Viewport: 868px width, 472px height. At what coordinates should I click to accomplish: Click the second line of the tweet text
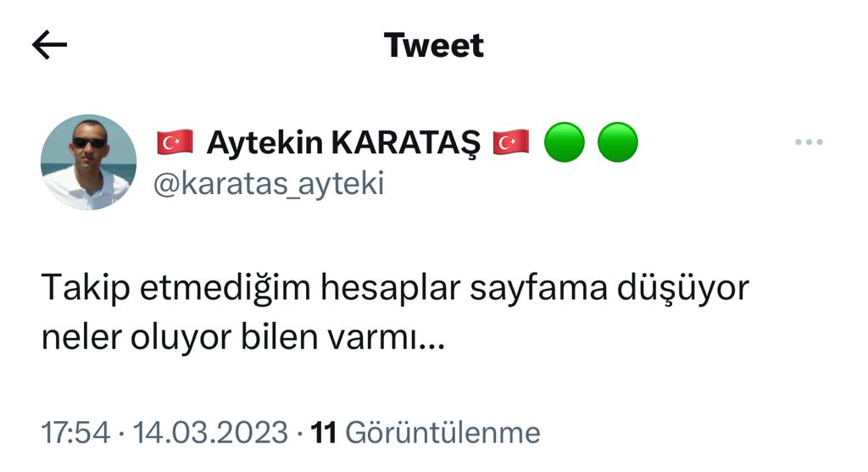click(x=243, y=337)
